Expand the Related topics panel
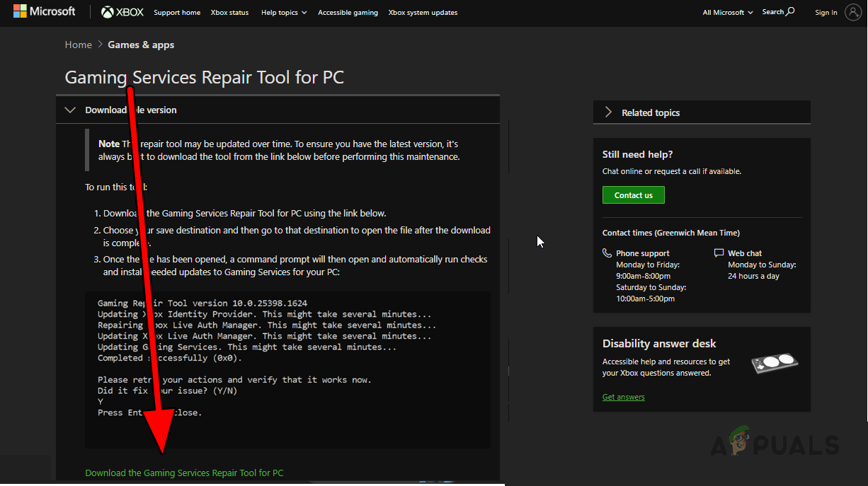868x486 pixels. pos(608,112)
